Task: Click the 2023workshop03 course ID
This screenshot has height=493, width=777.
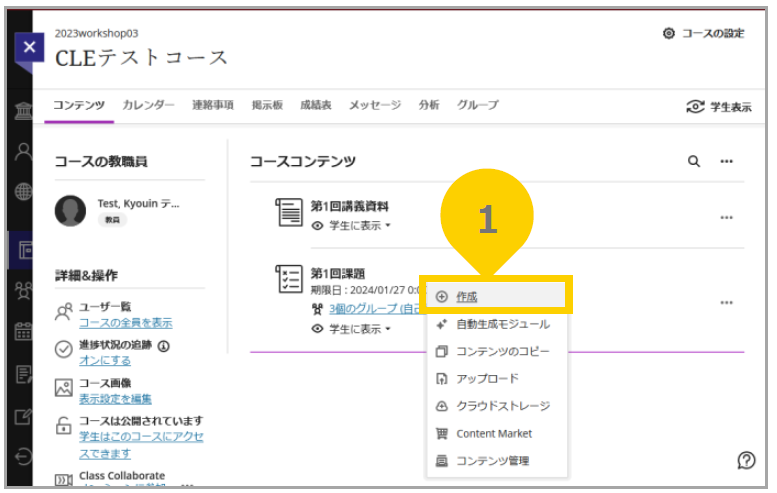Action: pyautogui.click(x=97, y=33)
